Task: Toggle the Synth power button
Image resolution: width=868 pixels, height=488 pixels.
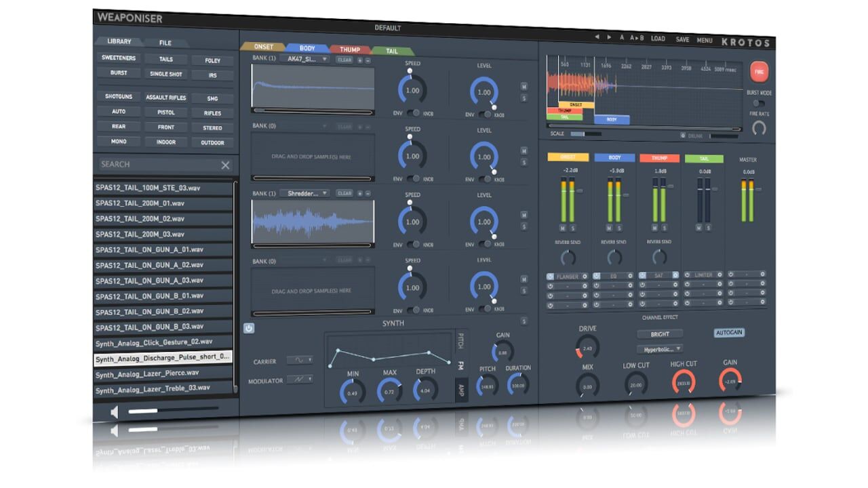Action: (249, 328)
